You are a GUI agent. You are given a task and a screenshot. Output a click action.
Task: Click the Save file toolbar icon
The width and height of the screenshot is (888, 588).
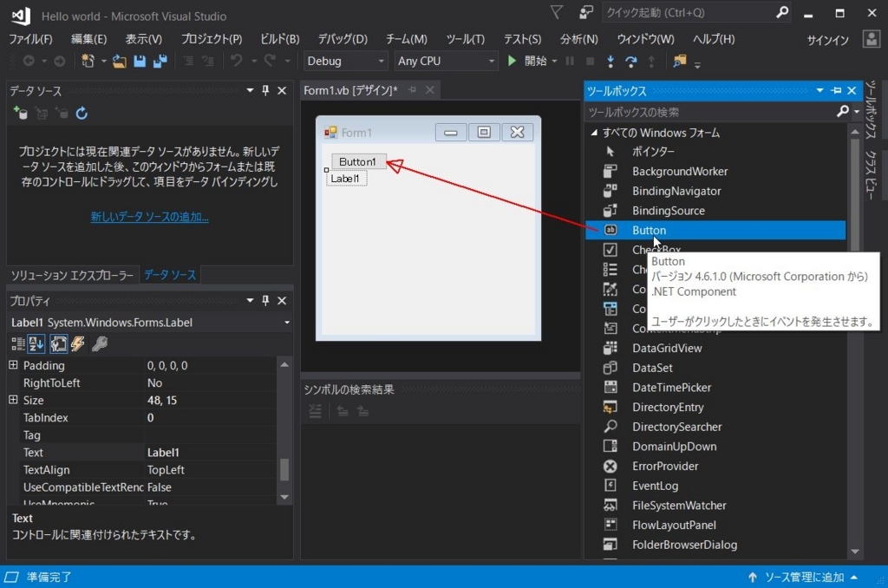click(x=140, y=62)
